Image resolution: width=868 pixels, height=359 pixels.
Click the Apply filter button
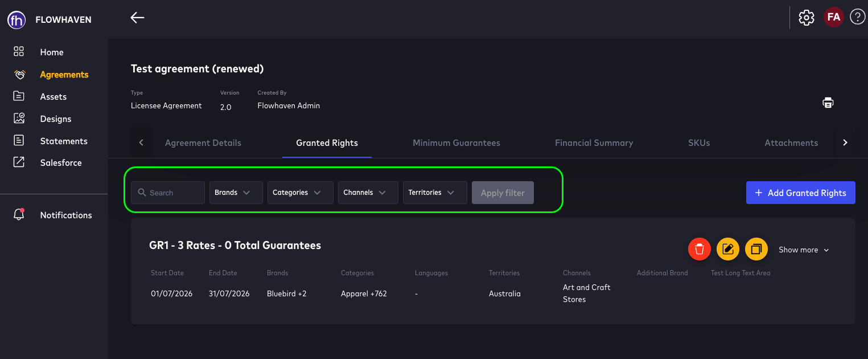503,193
